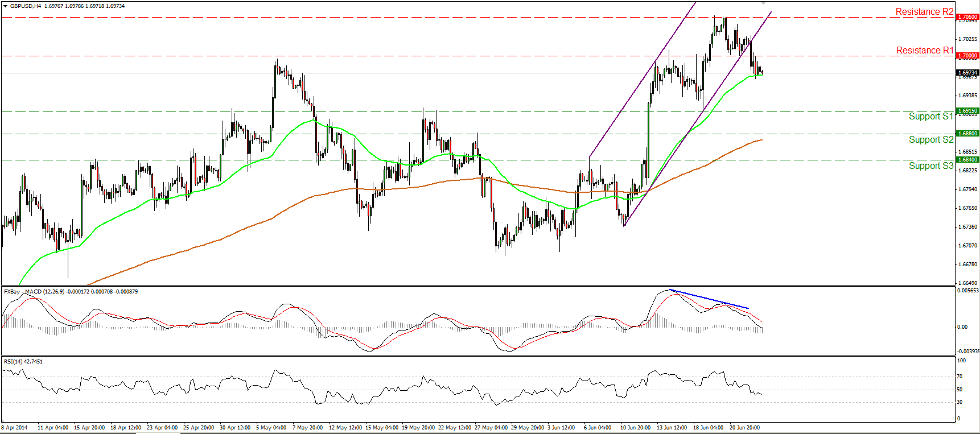Click the chart shift triangle marker at top

[764, 3]
